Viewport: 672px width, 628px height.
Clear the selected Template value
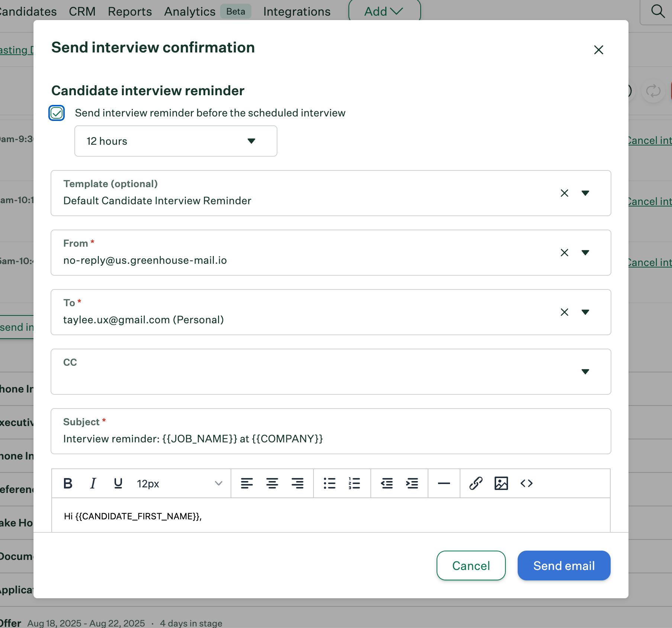[x=565, y=193]
